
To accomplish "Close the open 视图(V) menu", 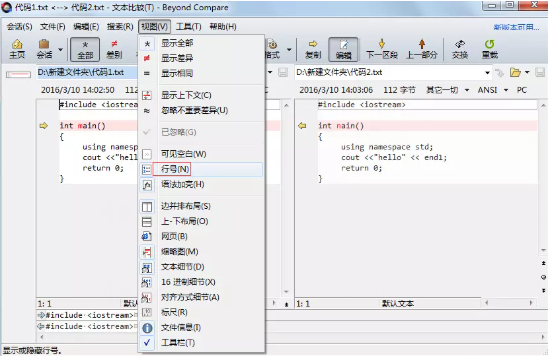I will tap(154, 27).
